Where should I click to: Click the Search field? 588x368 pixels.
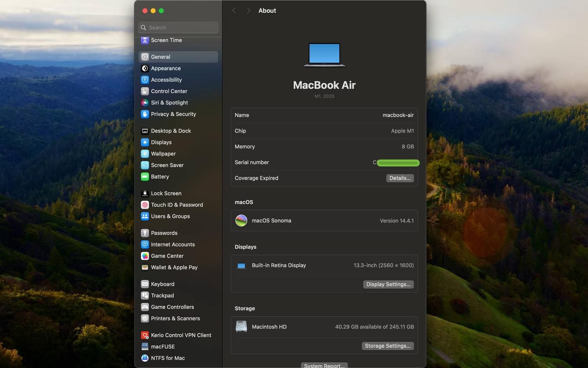178,27
